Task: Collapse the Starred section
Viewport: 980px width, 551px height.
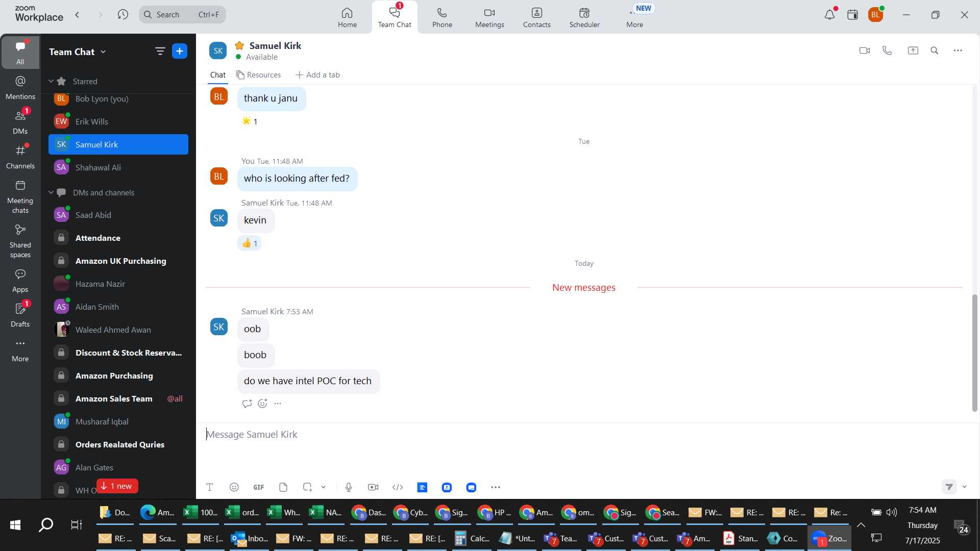Action: point(51,81)
